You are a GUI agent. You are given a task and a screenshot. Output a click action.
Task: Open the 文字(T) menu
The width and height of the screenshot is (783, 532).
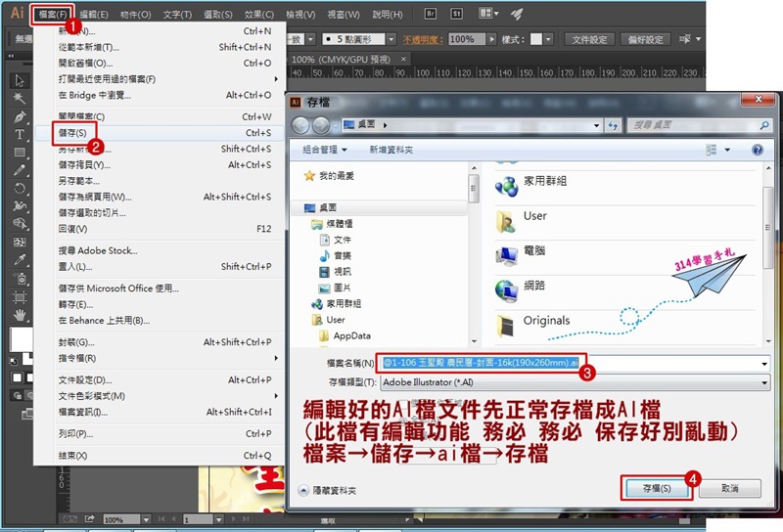[x=177, y=14]
